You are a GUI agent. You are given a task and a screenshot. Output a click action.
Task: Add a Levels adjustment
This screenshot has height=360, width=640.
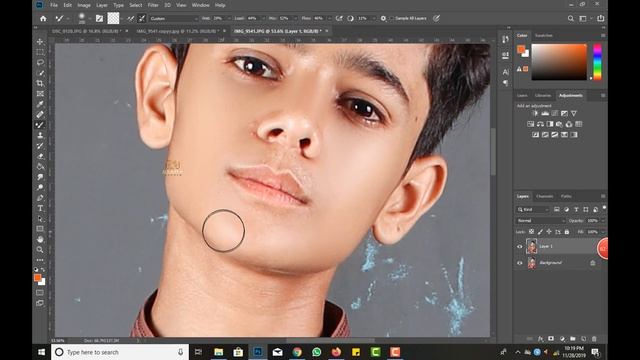545,113
